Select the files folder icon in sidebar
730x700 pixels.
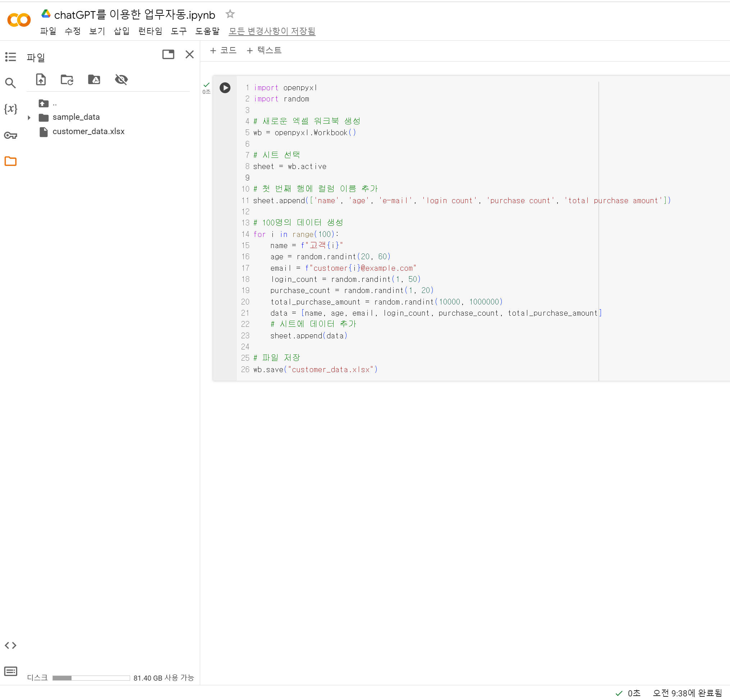10,161
